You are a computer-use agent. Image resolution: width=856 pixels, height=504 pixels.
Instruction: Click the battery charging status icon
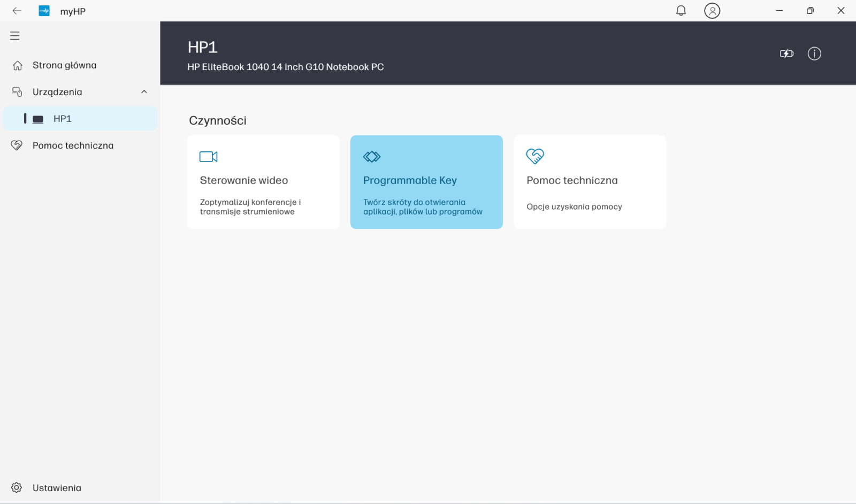786,54
